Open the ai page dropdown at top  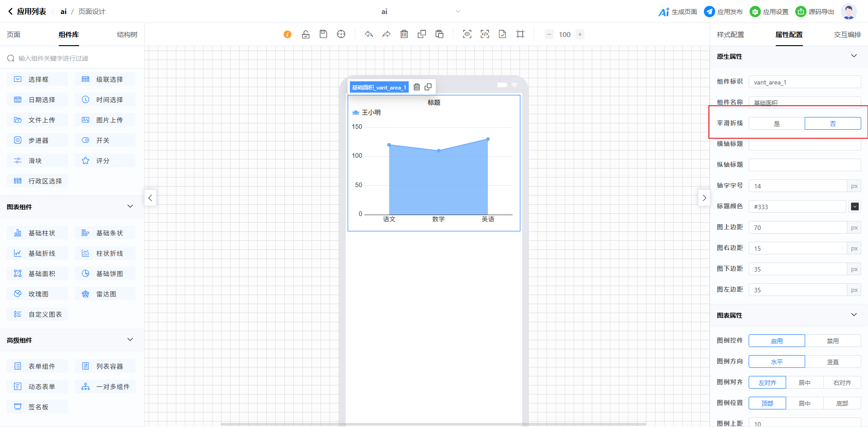[x=458, y=12]
